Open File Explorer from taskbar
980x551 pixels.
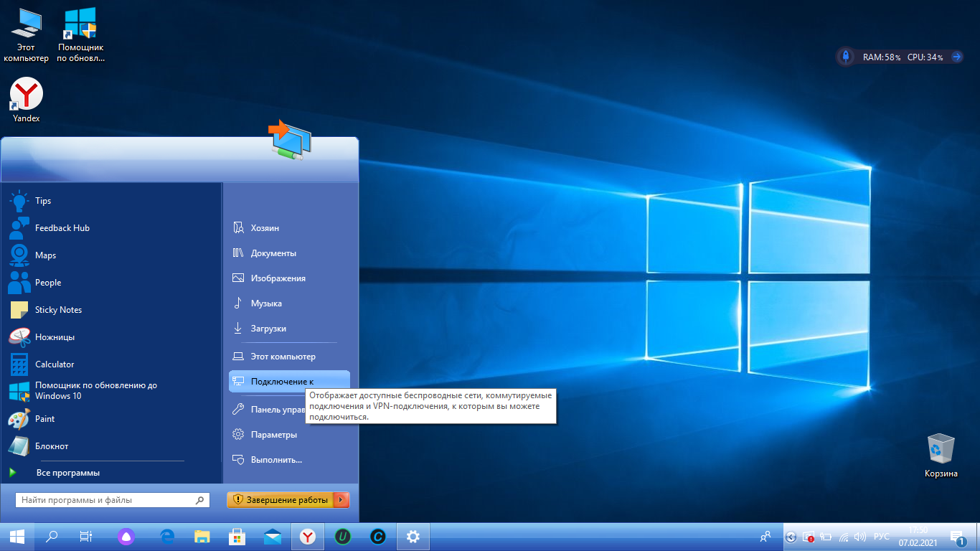[202, 536]
